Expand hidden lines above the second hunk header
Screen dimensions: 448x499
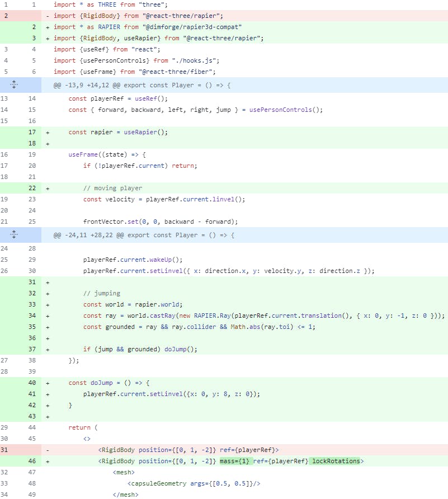(14, 235)
